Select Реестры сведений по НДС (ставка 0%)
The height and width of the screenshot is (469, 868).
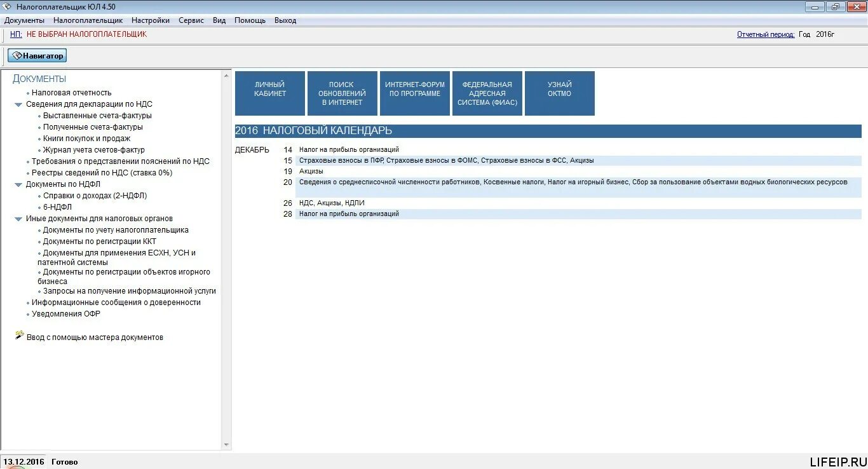[102, 173]
